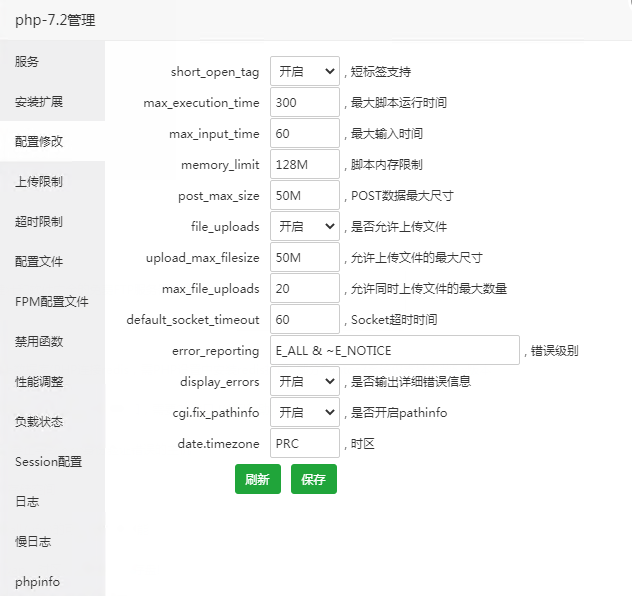Screen dimensions: 632x596
Task: Click the green 保存 button
Action: [313, 479]
